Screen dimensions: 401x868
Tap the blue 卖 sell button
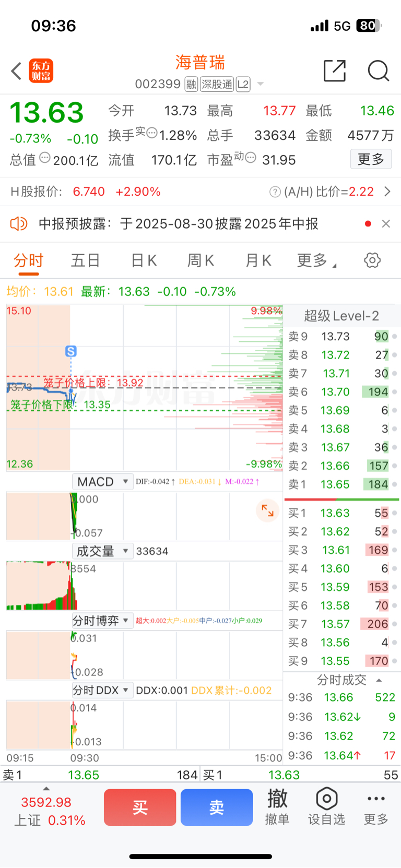point(217,807)
